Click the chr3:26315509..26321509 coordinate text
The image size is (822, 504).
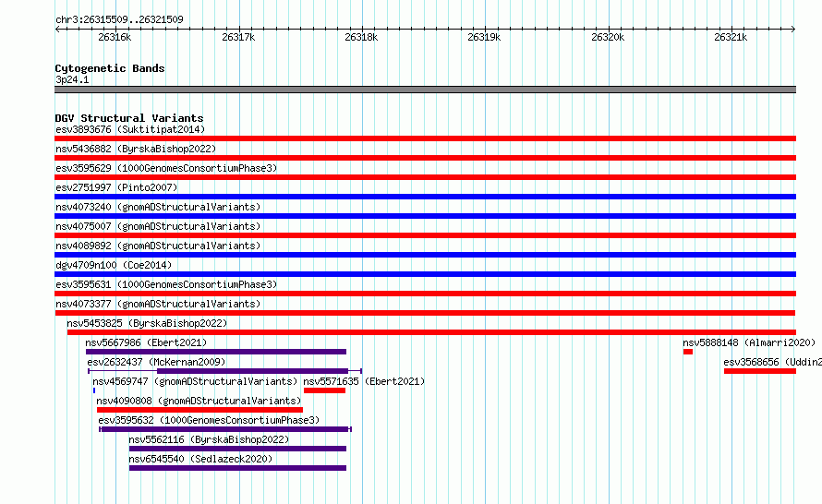(x=119, y=19)
